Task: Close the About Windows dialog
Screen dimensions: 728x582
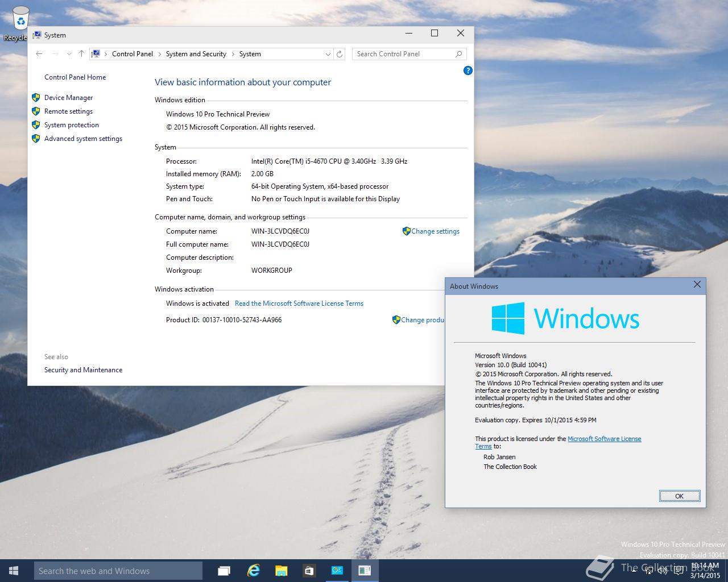Action: click(x=697, y=285)
